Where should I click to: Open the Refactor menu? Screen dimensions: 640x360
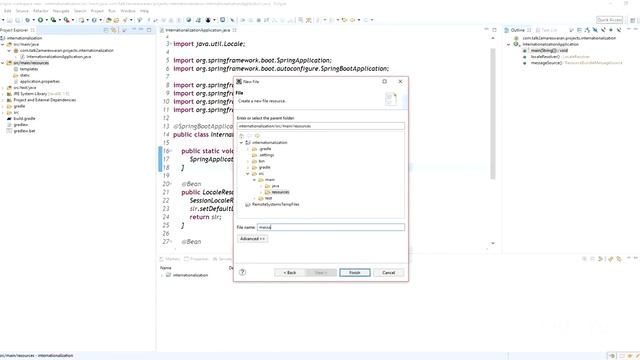pyautogui.click(x=40, y=11)
